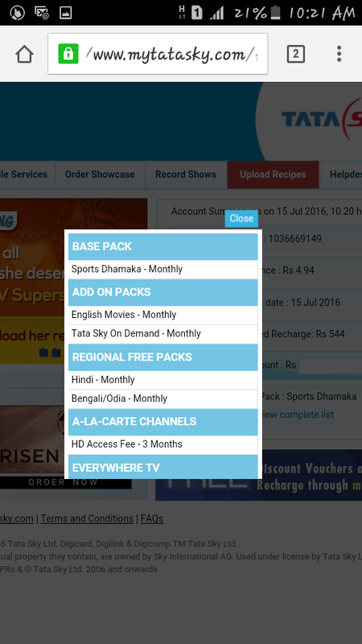This screenshot has height=644, width=362.
Task: Tap the battery status icon
Action: [x=276, y=13]
